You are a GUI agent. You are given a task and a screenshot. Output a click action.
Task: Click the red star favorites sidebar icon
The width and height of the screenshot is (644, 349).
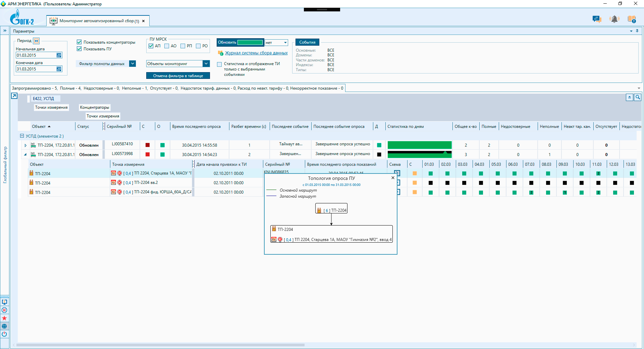click(4, 318)
